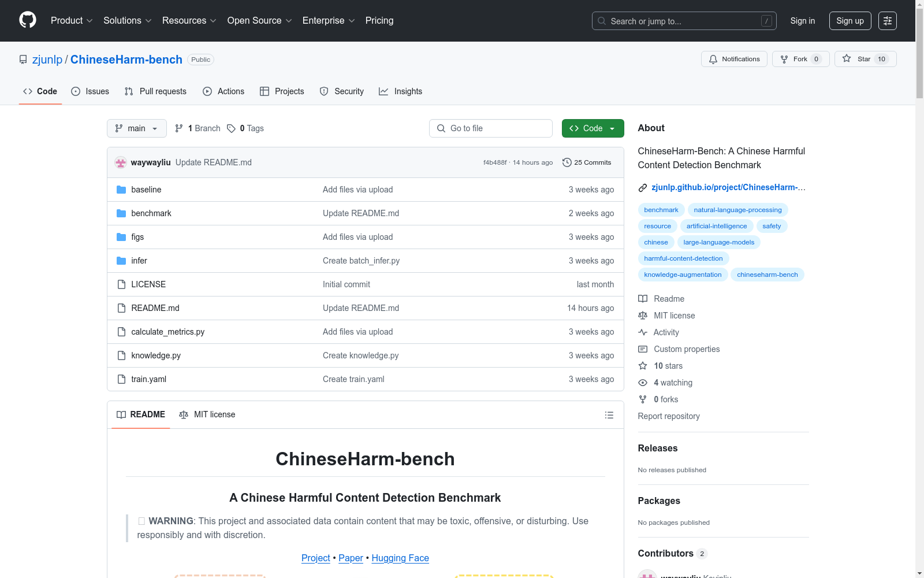Open the green Code dropdown button
The width and height of the screenshot is (924, 578).
593,128
